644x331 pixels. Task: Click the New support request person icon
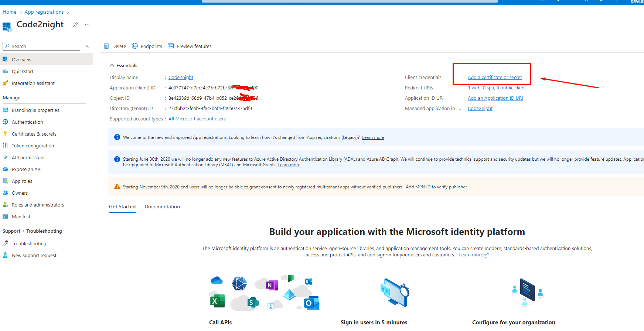tap(5, 255)
